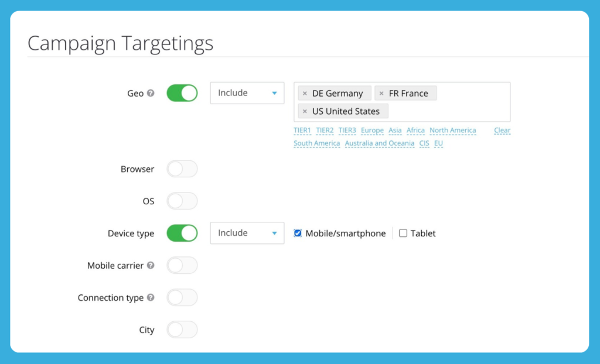This screenshot has height=364, width=600.
Task: Open the Geo help tooltip
Action: 152,92
